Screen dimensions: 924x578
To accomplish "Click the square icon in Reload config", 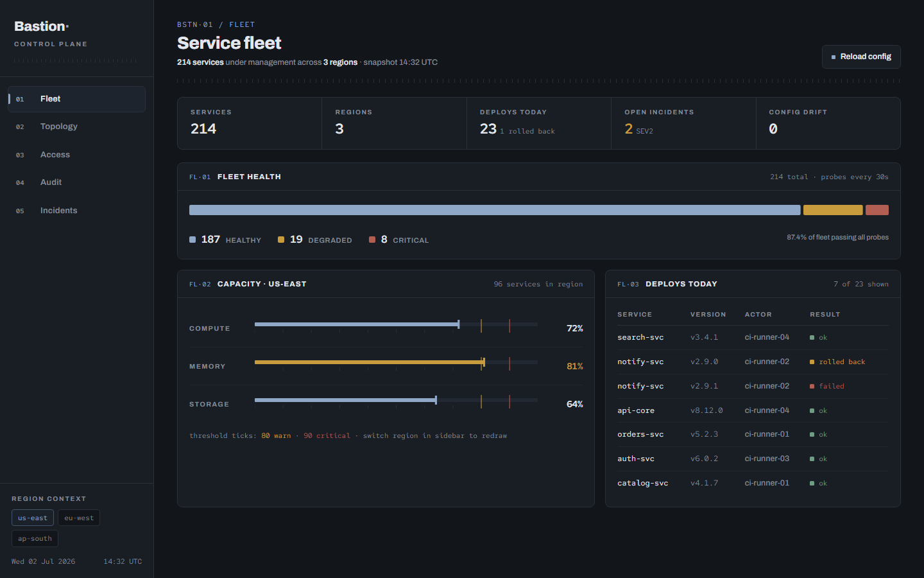I will click(x=834, y=57).
